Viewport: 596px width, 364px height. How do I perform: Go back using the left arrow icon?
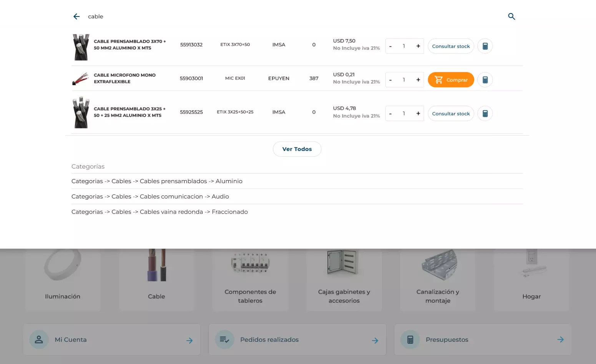pyautogui.click(x=76, y=16)
